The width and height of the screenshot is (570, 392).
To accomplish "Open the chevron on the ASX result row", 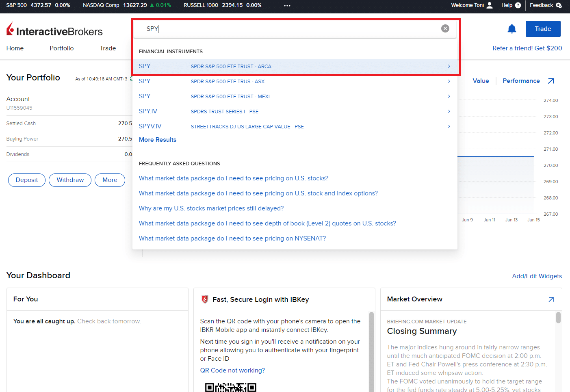I will pos(449,81).
